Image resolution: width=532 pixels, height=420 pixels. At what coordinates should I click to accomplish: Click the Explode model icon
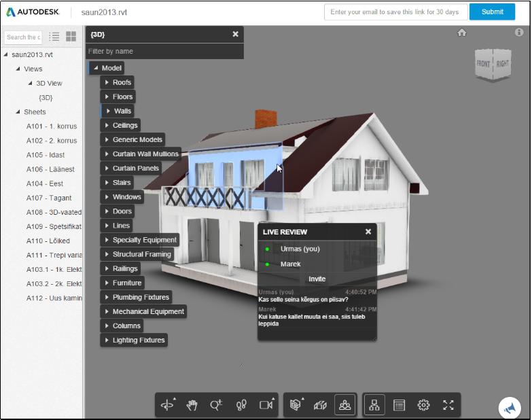click(x=320, y=405)
